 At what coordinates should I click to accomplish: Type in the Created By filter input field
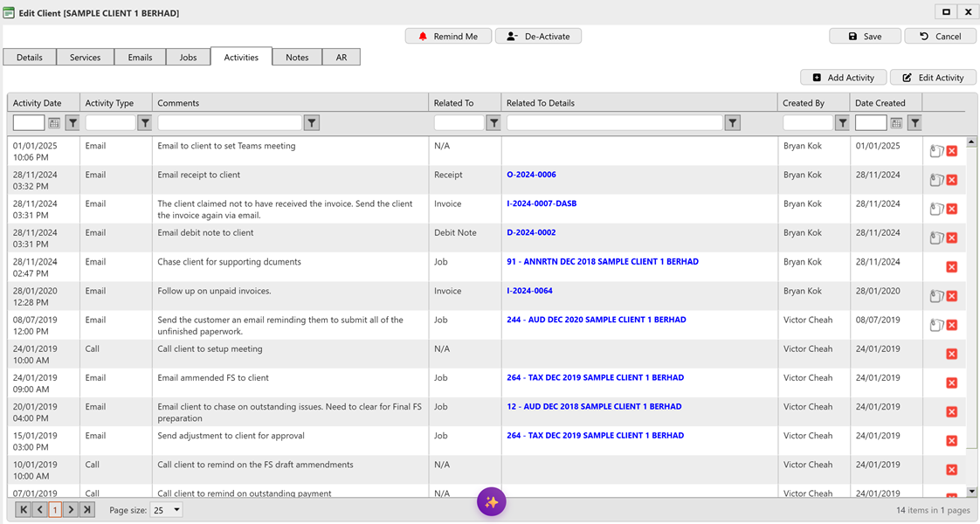(808, 122)
